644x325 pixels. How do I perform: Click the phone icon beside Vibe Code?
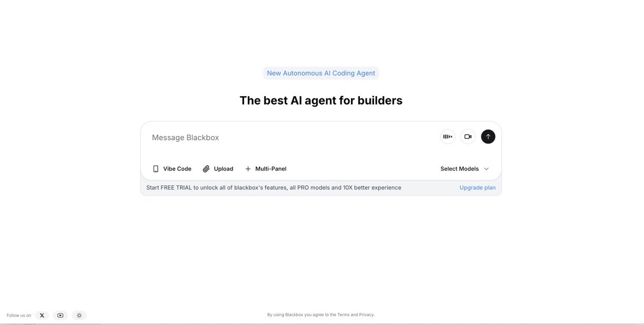click(156, 169)
